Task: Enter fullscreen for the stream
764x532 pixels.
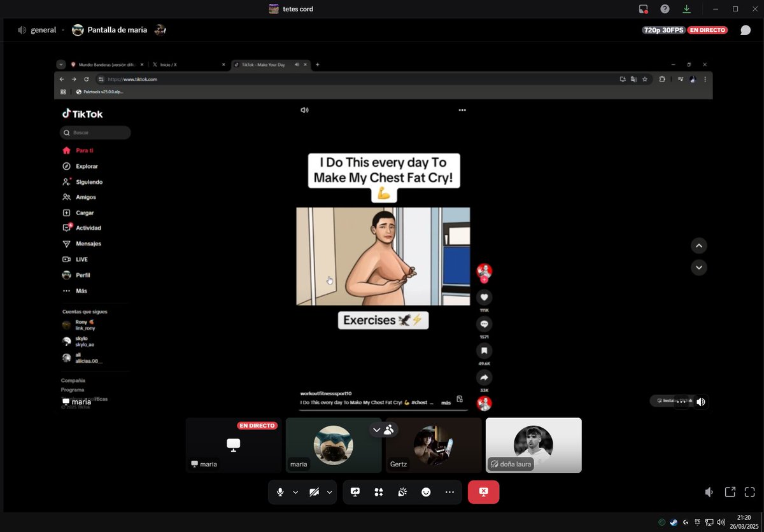Action: click(749, 492)
